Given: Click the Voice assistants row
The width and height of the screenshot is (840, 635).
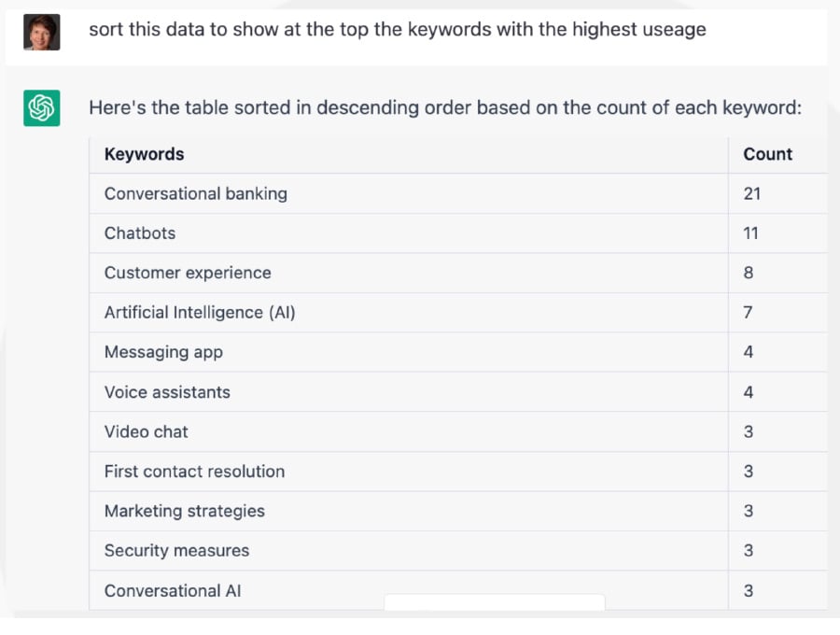Looking at the screenshot, I should click(458, 391).
